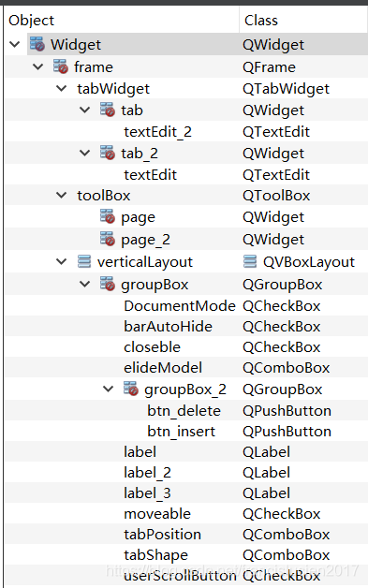This screenshot has height=588, width=368.
Task: Collapse the frame node
Action: point(37,67)
